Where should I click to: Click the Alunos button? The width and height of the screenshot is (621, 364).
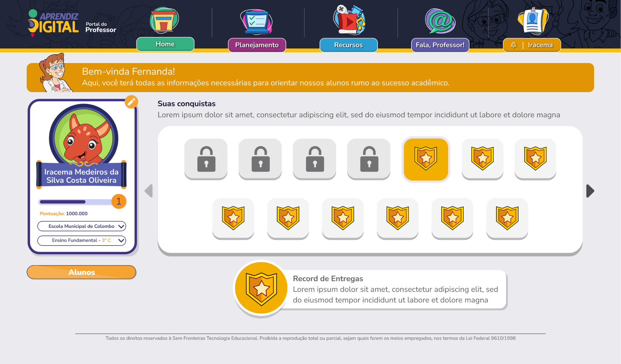point(82,272)
